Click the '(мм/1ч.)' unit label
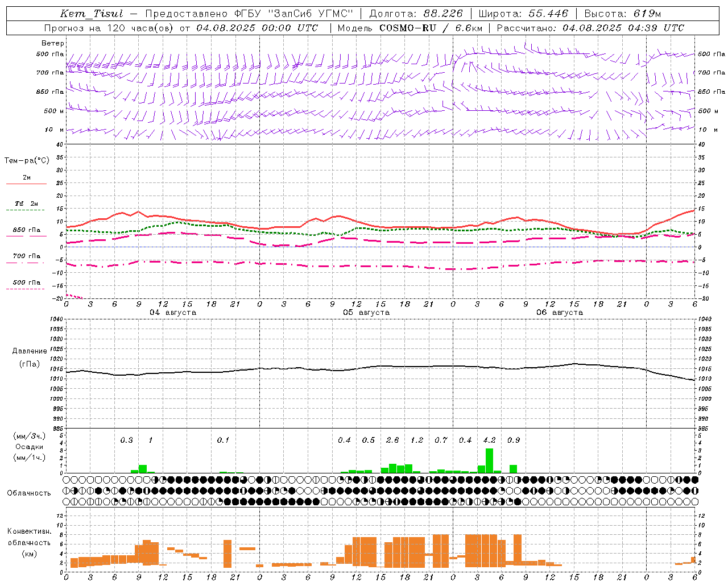 [x=29, y=458]
